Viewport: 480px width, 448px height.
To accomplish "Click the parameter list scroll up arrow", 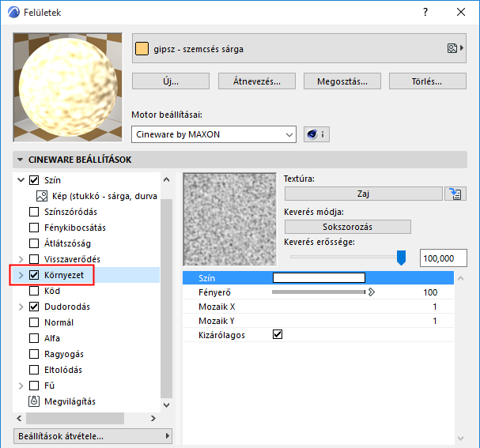I will tap(460, 278).
